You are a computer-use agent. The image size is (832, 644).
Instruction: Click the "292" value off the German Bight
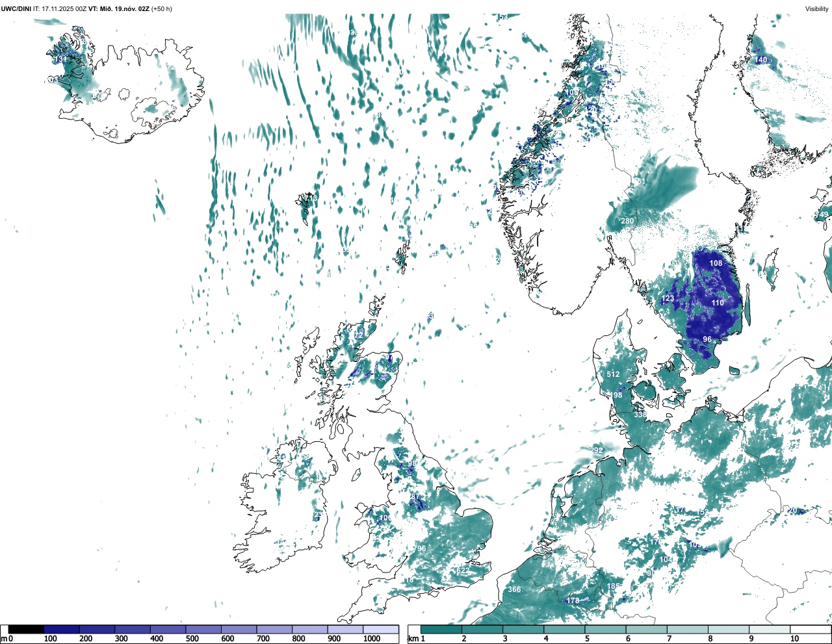(597, 450)
